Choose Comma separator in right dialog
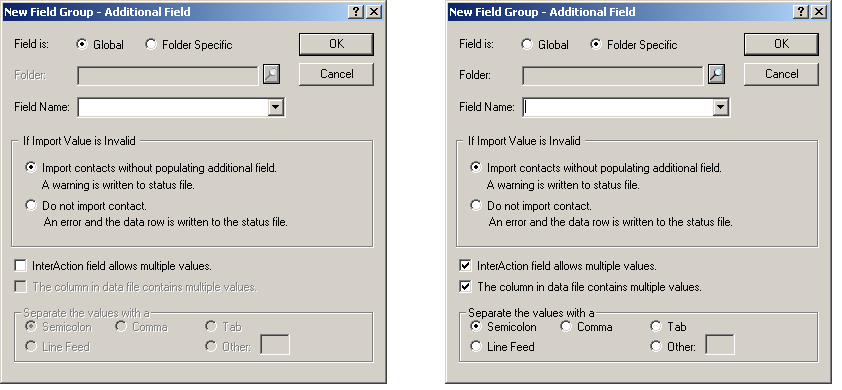 (x=565, y=327)
